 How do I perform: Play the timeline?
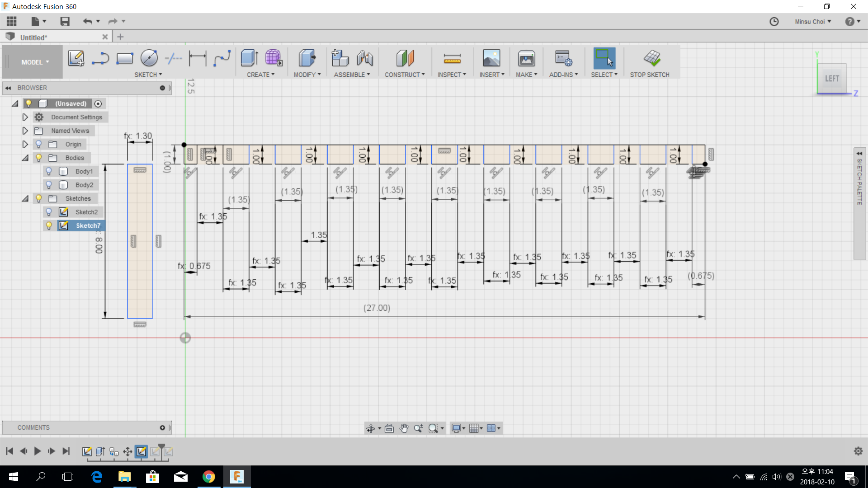[x=38, y=451]
